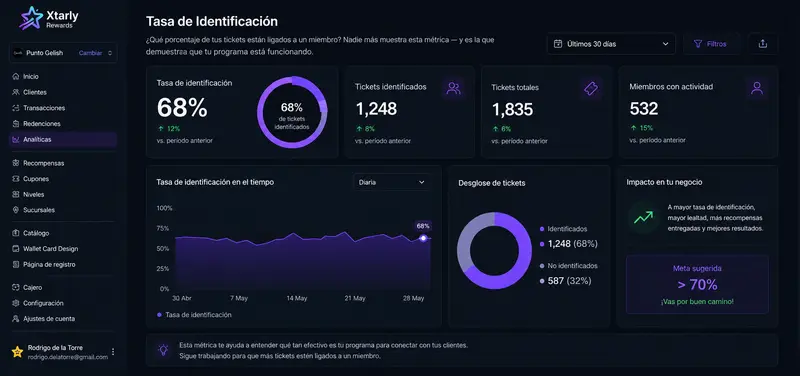
Task: Click the Página de registro document icon
Action: 15,265
